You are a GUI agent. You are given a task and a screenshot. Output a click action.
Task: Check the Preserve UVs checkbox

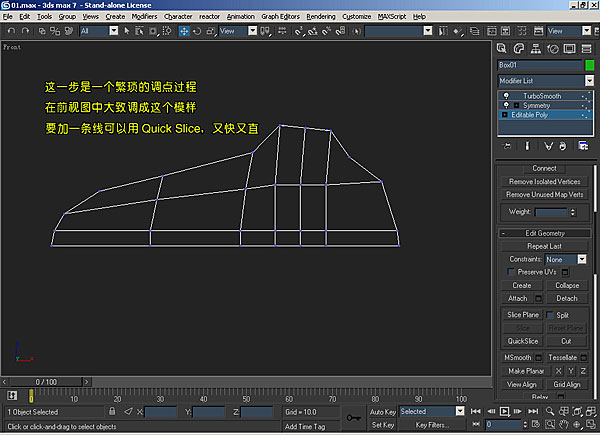pos(511,272)
